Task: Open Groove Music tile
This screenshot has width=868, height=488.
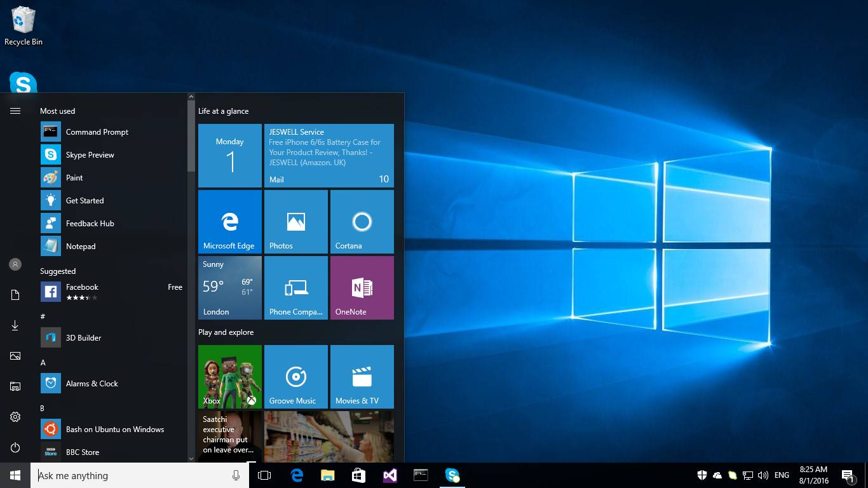Action: [x=296, y=377]
